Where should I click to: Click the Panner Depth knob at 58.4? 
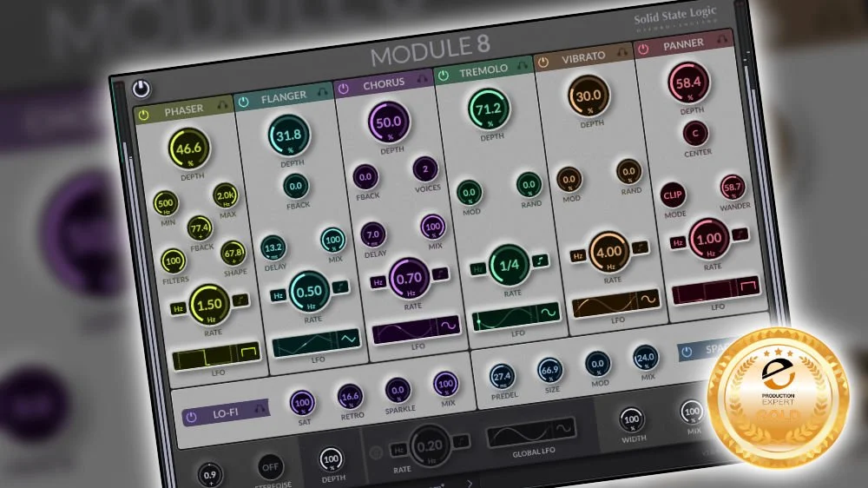click(x=688, y=82)
